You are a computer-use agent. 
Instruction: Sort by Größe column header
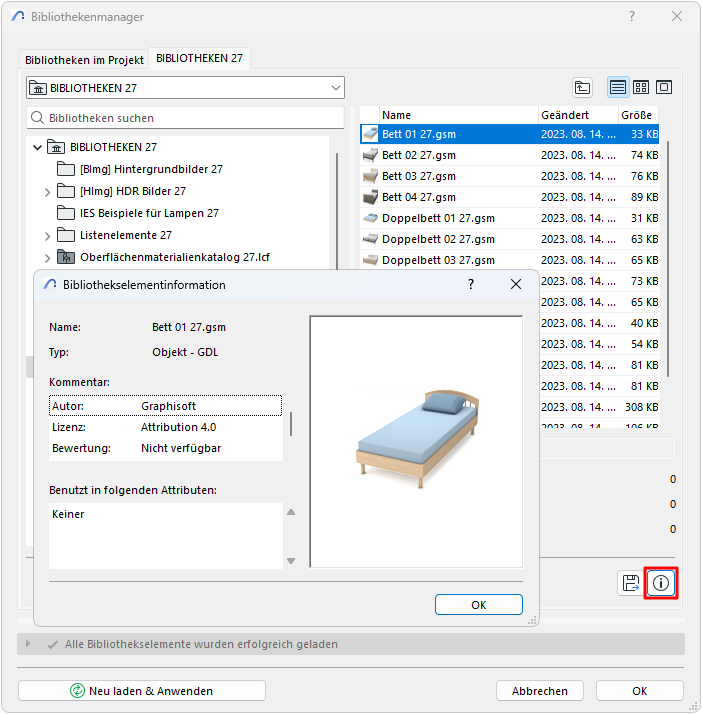pyautogui.click(x=639, y=115)
